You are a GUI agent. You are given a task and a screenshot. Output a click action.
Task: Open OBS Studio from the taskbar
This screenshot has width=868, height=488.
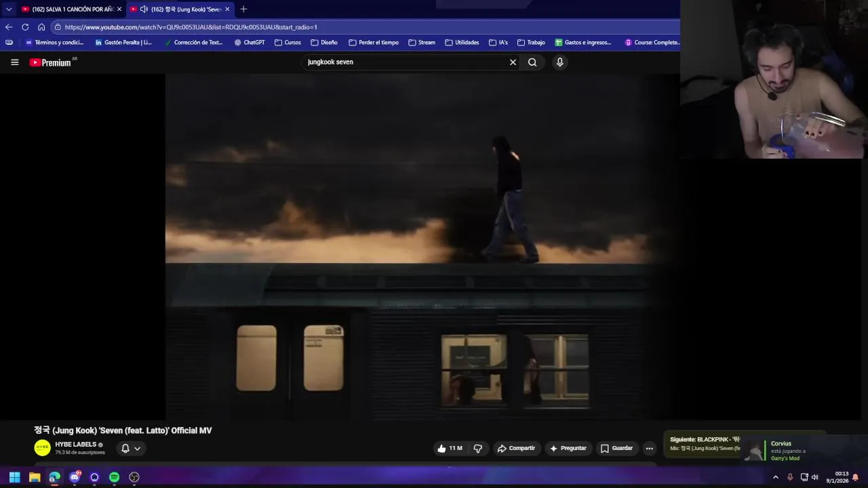point(134,477)
